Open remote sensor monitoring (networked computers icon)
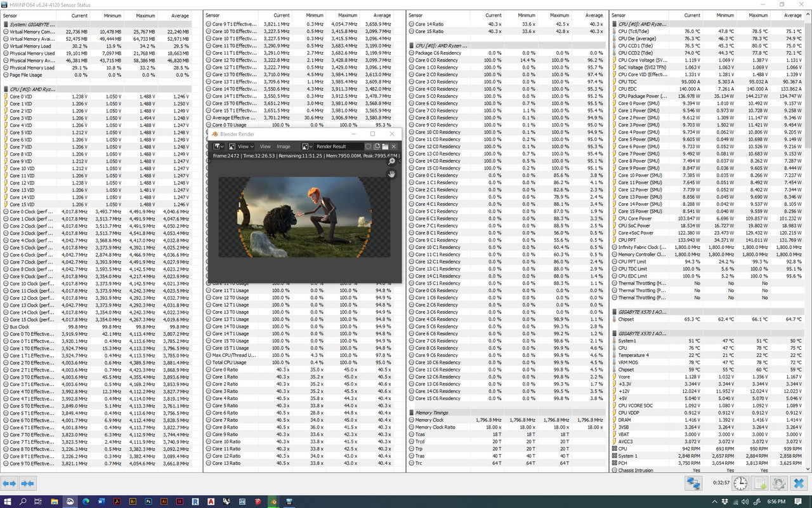 pos(693,483)
